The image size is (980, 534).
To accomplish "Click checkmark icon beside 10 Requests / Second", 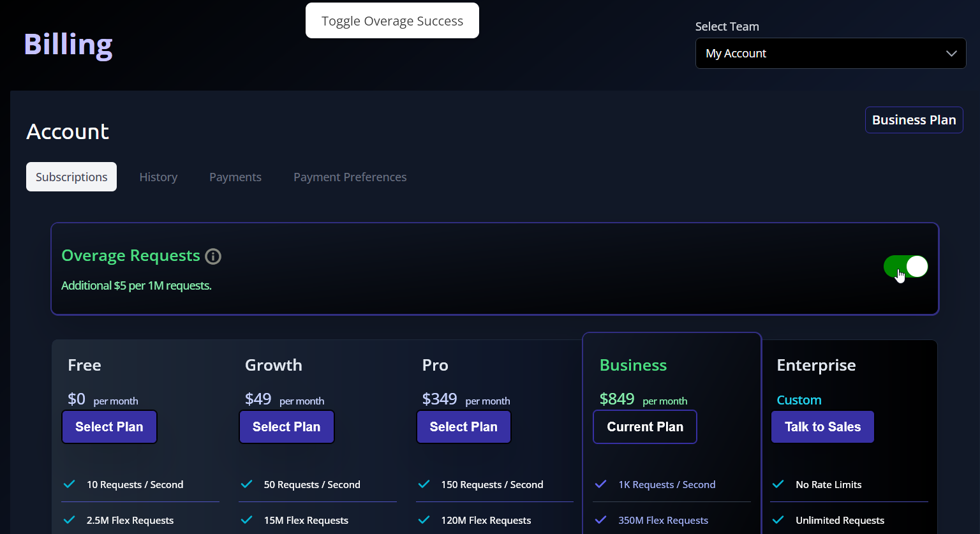I will (69, 484).
